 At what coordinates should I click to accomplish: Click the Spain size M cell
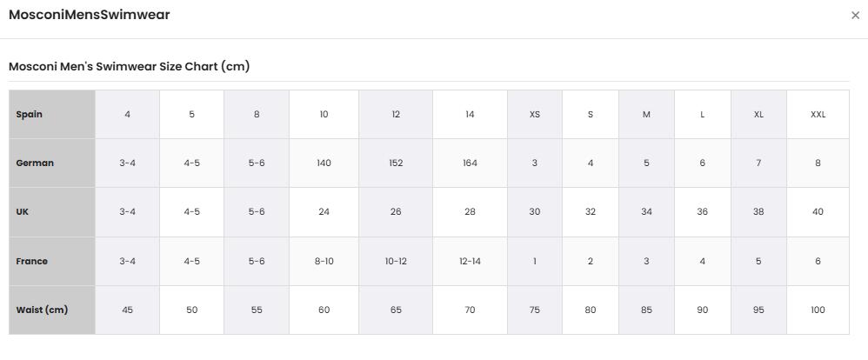(646, 115)
